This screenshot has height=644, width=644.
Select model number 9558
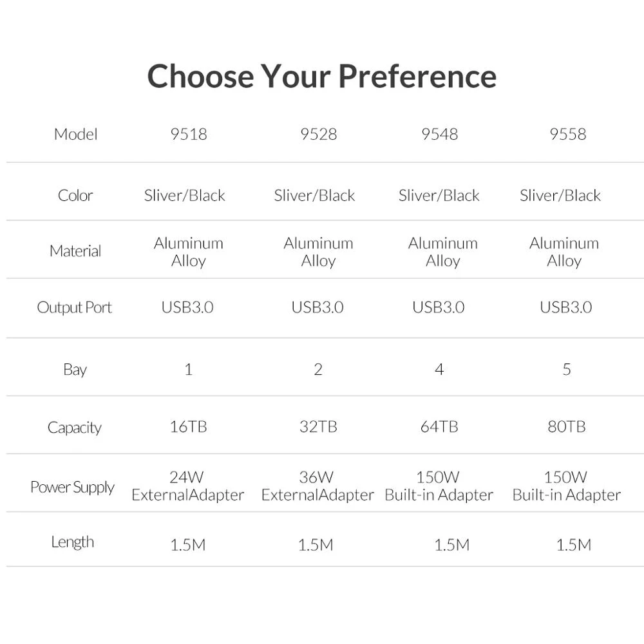pos(567,134)
